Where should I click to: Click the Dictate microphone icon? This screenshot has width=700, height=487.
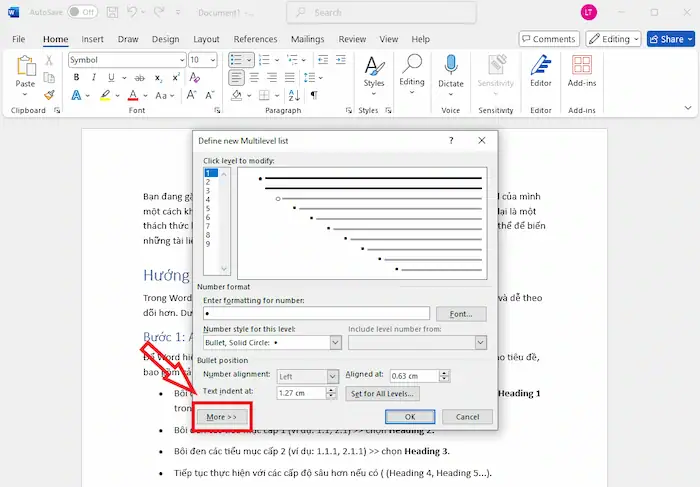(x=451, y=68)
